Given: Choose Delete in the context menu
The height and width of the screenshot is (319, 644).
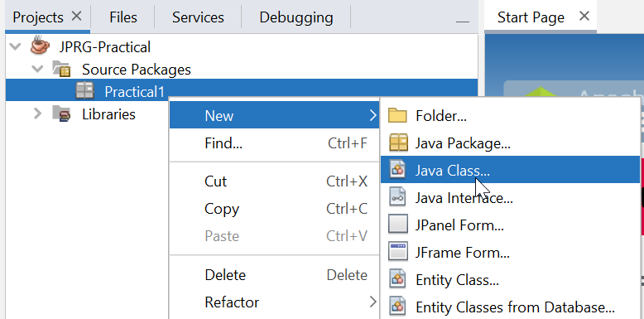Looking at the screenshot, I should point(275,275).
